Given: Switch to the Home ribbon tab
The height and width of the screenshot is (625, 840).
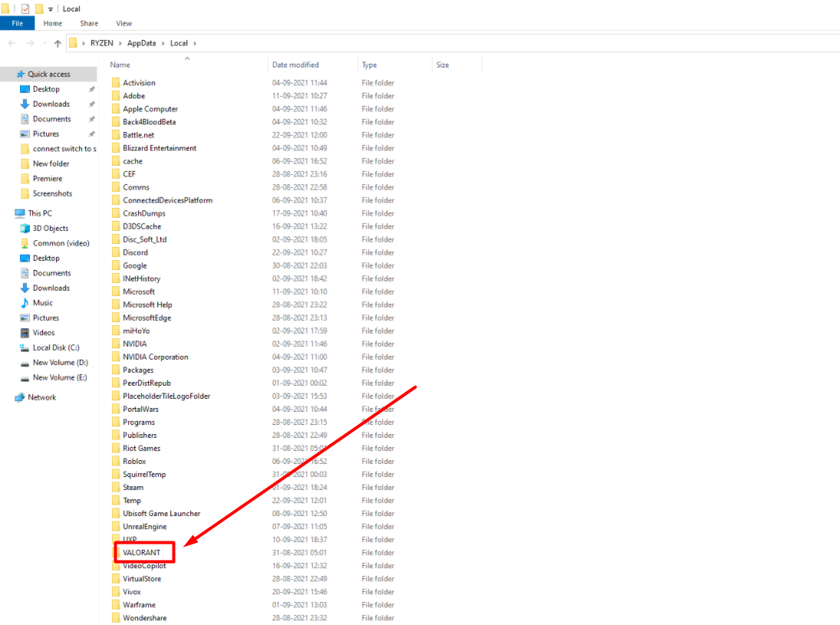Looking at the screenshot, I should tap(52, 23).
